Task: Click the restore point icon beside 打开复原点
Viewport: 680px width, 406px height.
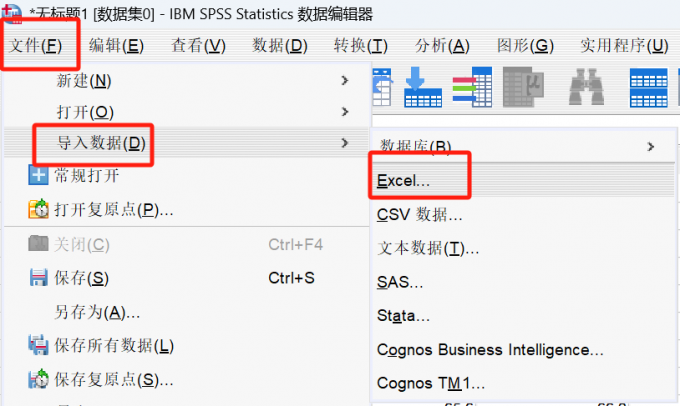Action: point(38,209)
